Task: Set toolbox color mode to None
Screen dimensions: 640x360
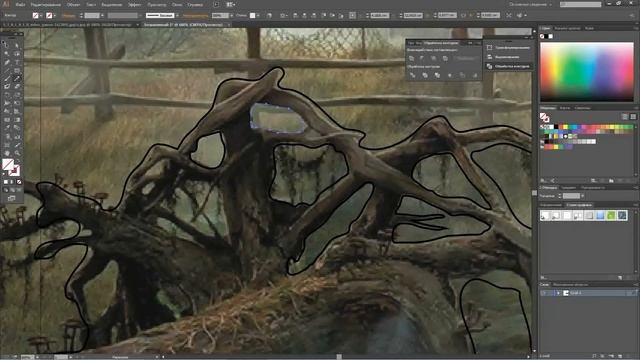Action: [19, 182]
